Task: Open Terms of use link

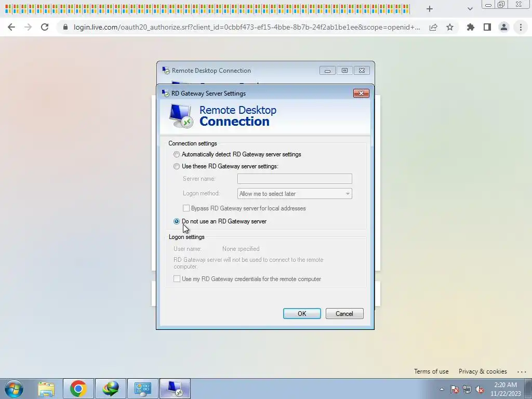Action: pyautogui.click(x=431, y=371)
